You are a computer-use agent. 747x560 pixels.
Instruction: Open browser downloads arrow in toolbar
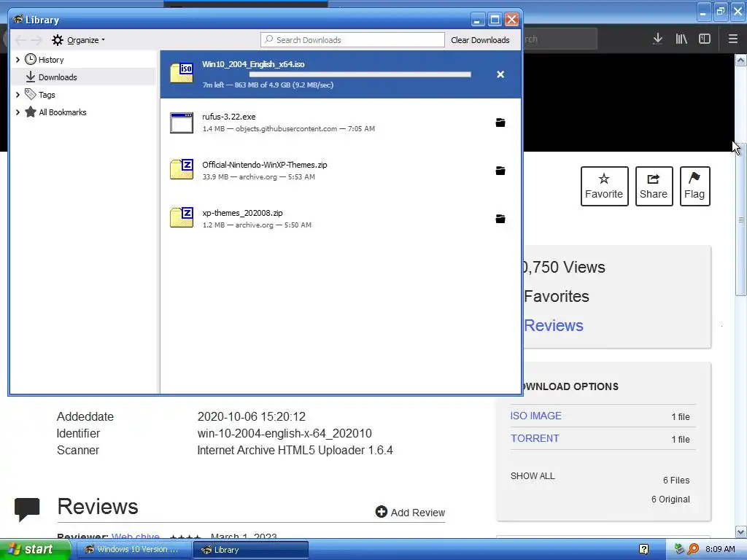click(657, 39)
